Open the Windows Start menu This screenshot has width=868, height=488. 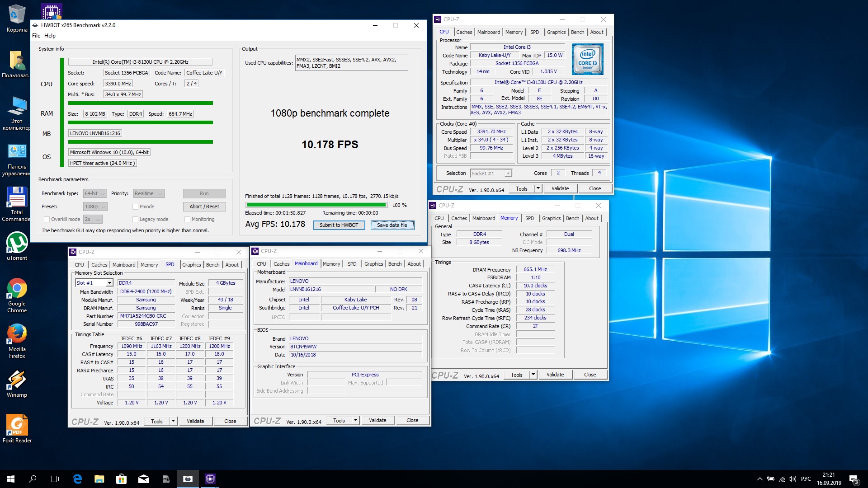coord(11,479)
